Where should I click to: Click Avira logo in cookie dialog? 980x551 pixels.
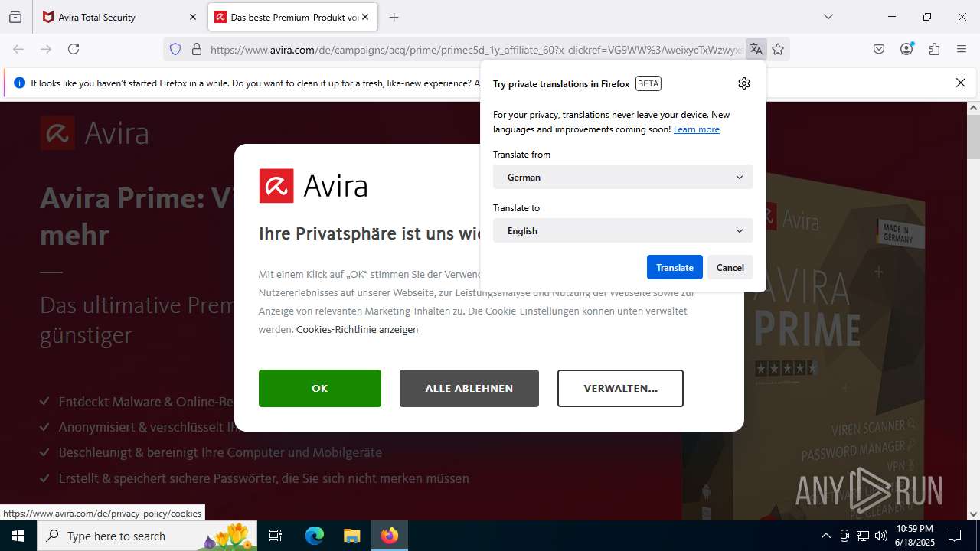313,186
